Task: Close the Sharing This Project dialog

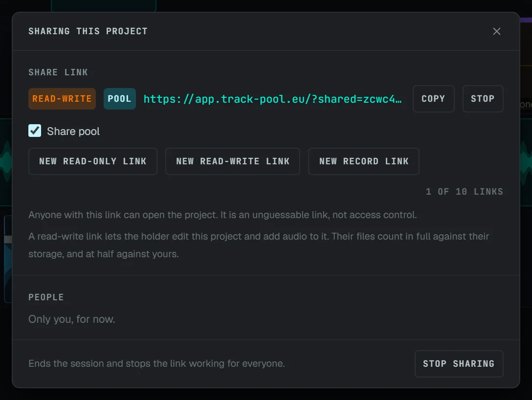Action: (496, 31)
